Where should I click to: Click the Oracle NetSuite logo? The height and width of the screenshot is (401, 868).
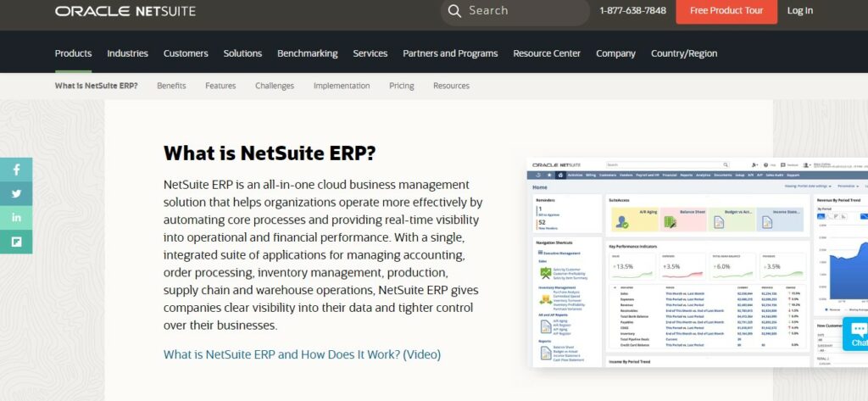[125, 11]
